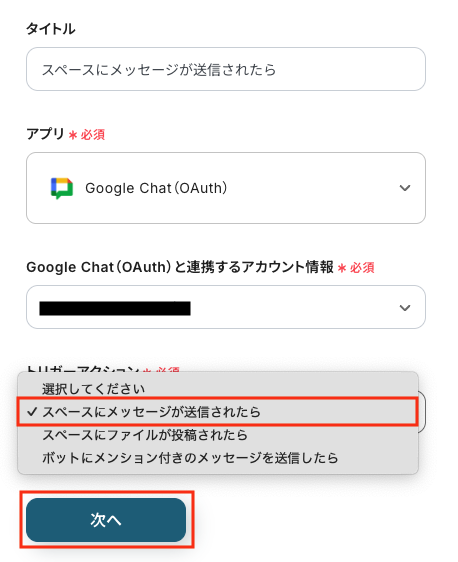Click the アプリ field label
Screen dimensions: 458x562
click(x=45, y=134)
